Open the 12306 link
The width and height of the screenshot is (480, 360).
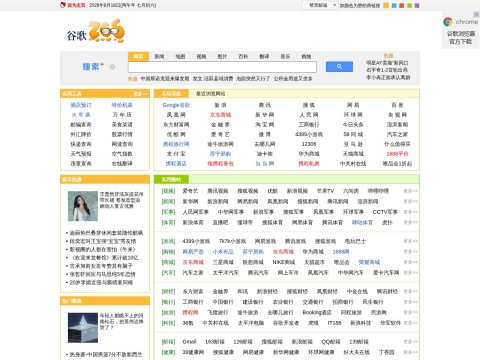(x=309, y=144)
